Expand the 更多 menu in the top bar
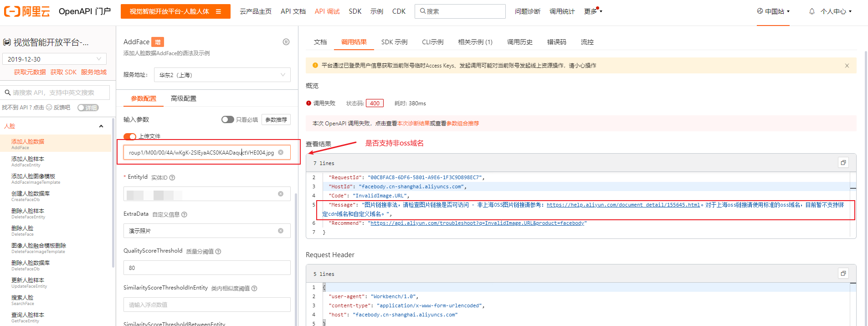The image size is (868, 326). pyautogui.click(x=593, y=11)
